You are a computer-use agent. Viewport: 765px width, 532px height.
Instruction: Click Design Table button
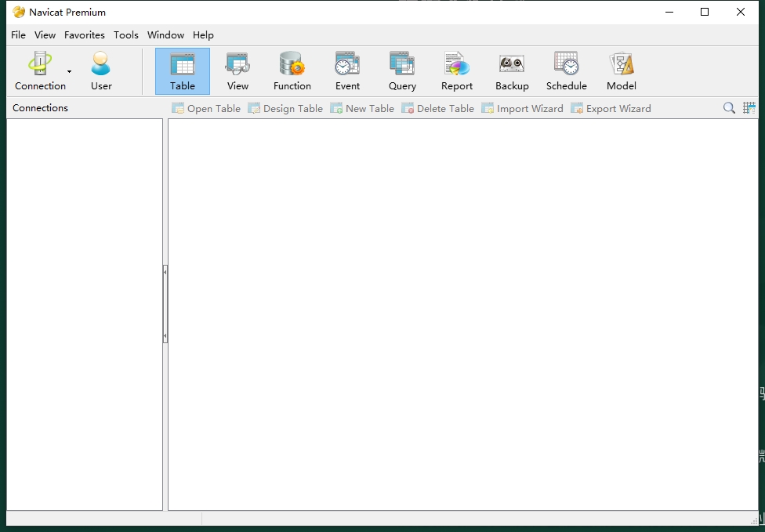(285, 108)
